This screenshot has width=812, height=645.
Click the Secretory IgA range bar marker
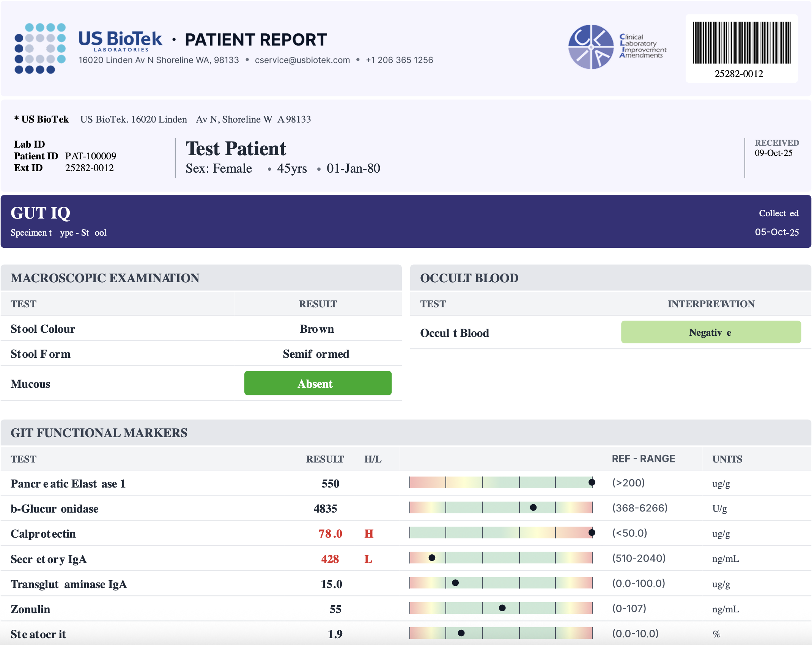tap(432, 558)
